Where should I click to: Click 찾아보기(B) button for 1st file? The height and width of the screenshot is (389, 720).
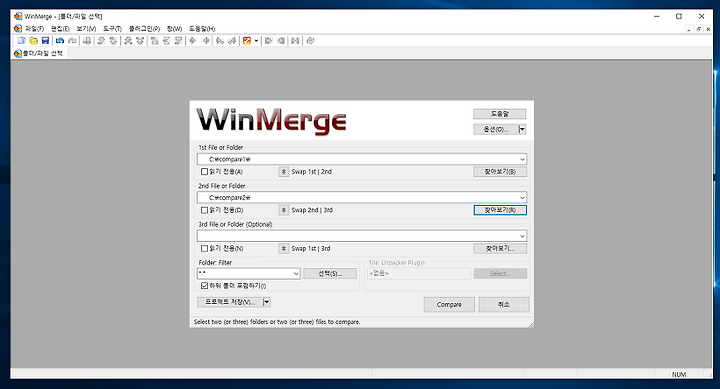(500, 172)
